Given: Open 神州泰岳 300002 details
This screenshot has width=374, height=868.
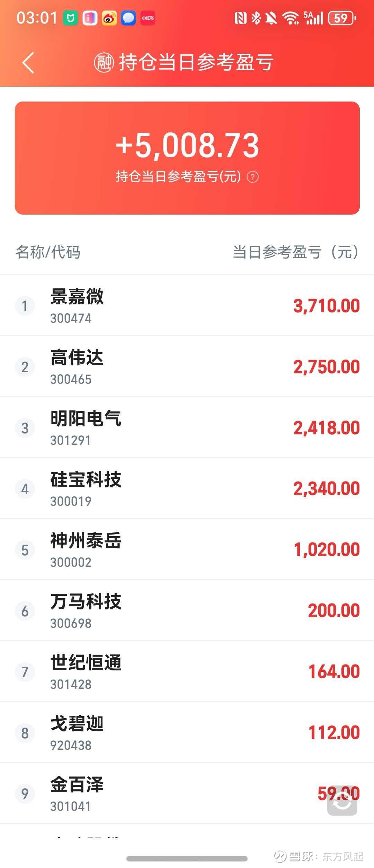Looking at the screenshot, I should (187, 549).
